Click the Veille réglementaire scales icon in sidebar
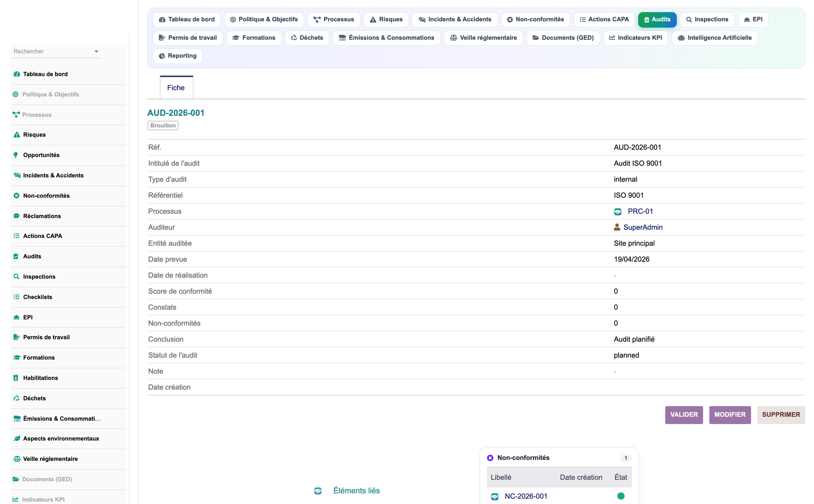The height and width of the screenshot is (504, 814). [x=17, y=459]
